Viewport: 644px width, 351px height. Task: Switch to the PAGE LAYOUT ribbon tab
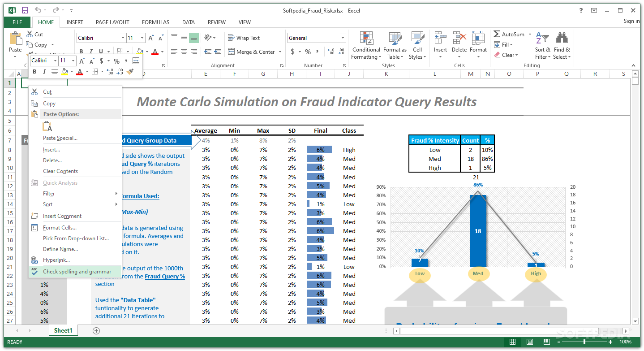(x=112, y=22)
